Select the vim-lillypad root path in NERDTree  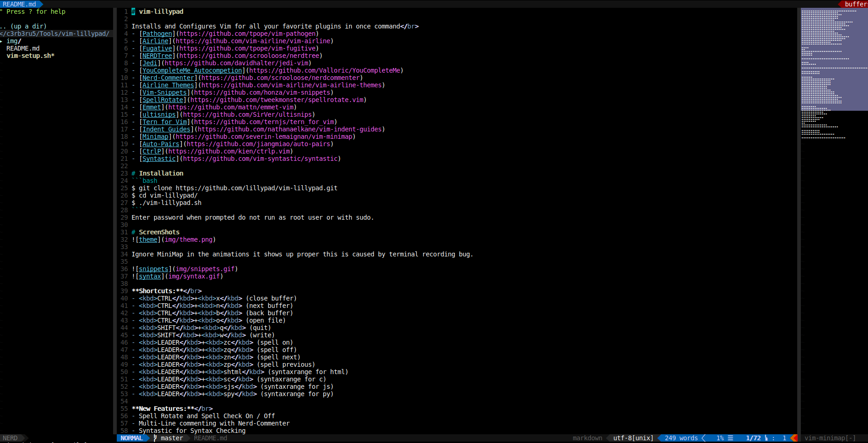pos(55,34)
